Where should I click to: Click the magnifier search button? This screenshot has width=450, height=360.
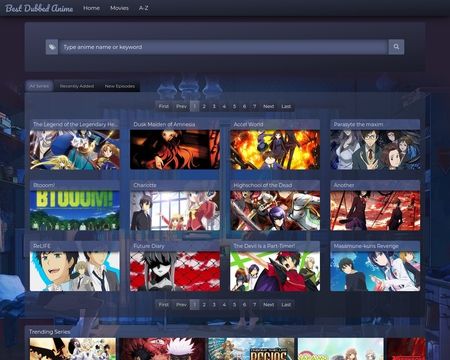pyautogui.click(x=396, y=47)
